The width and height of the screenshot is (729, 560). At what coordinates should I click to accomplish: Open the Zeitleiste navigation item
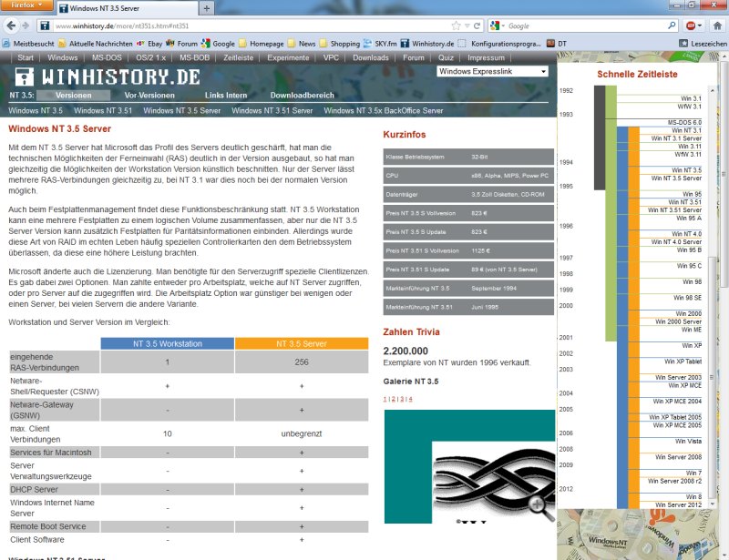click(238, 57)
